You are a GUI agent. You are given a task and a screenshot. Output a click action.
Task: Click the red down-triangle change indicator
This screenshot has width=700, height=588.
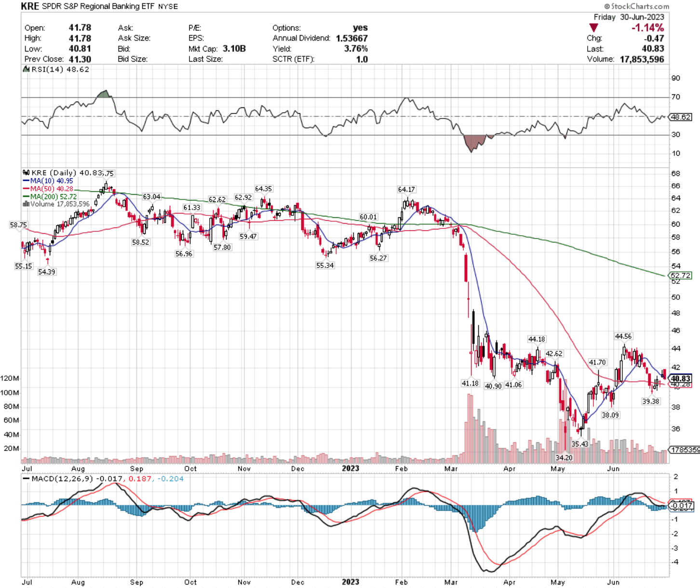coord(593,28)
